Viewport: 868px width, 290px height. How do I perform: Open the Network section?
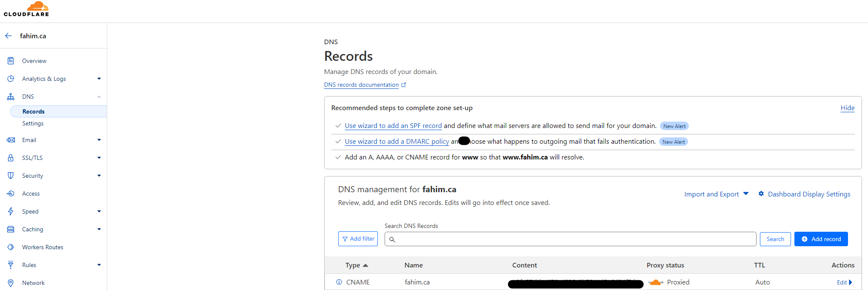coord(33,283)
